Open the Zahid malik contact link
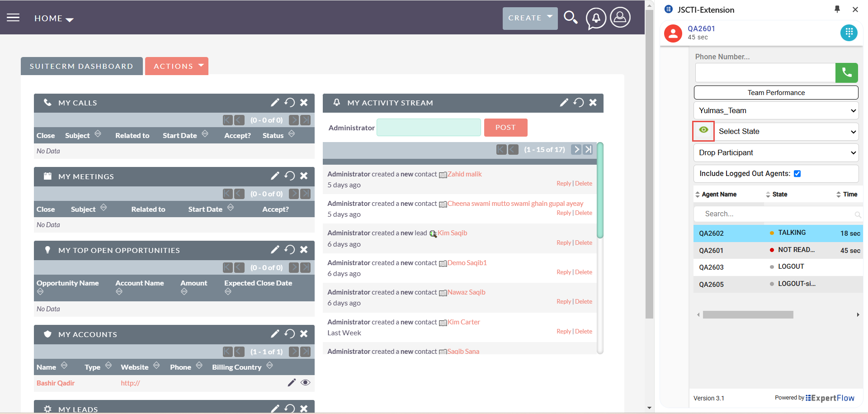868x414 pixels. click(x=464, y=174)
